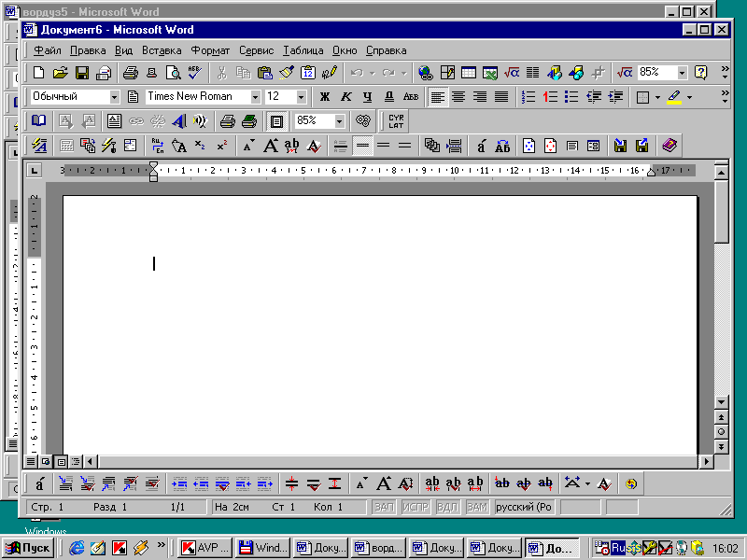Open the Формат menu

[210, 50]
